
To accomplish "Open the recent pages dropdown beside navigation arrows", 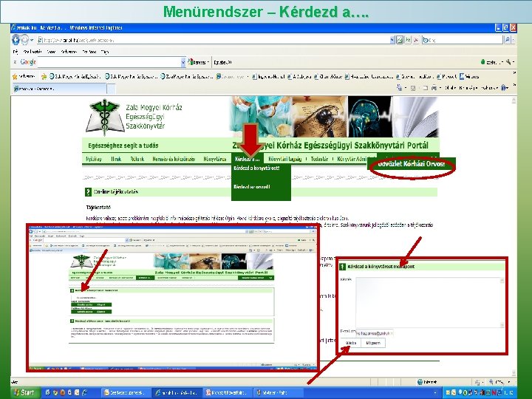I will (x=32, y=40).
